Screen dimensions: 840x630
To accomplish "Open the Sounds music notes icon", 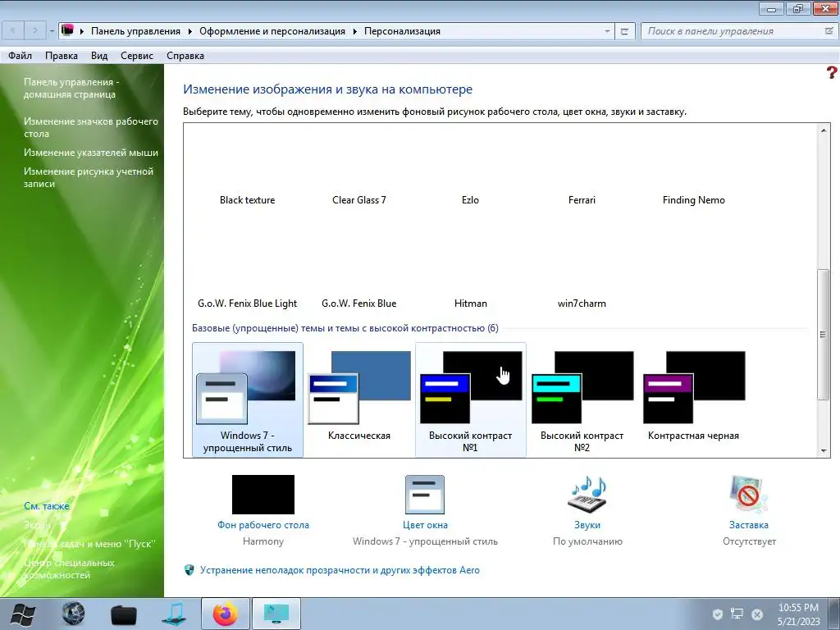I will [x=587, y=495].
